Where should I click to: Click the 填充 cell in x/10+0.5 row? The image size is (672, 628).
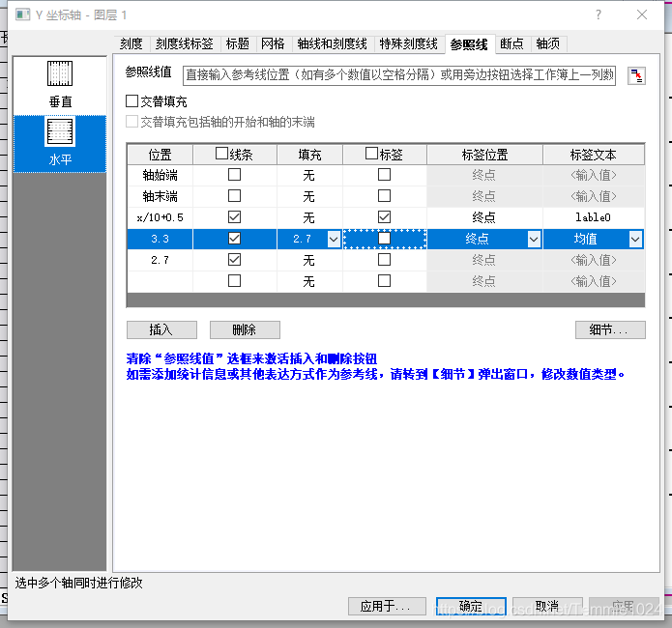309,217
